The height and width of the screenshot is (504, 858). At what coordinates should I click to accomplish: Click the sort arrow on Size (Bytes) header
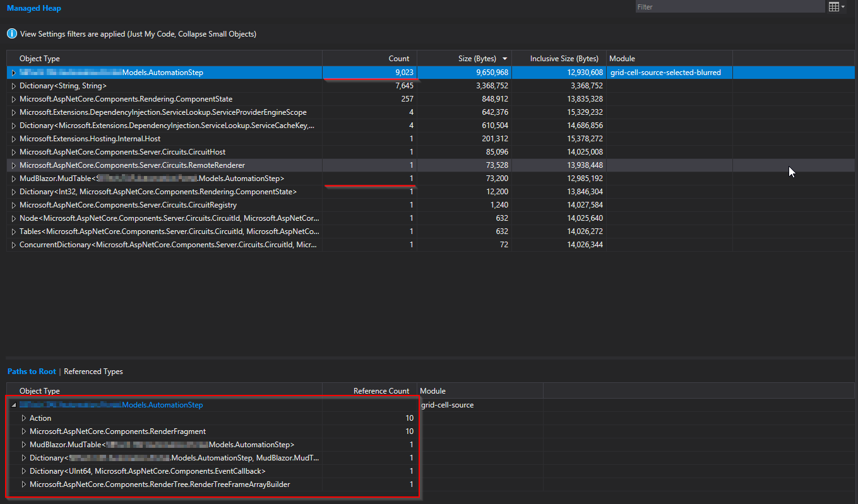(x=504, y=58)
